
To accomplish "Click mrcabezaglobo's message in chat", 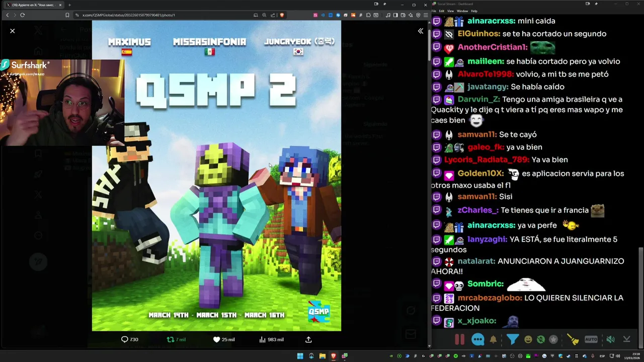I will 527,303.
